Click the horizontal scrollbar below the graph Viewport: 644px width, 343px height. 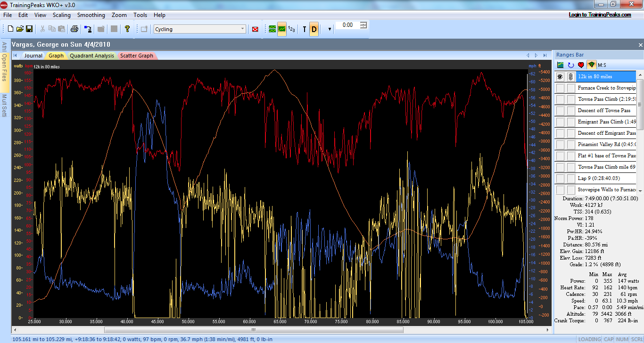click(253, 330)
